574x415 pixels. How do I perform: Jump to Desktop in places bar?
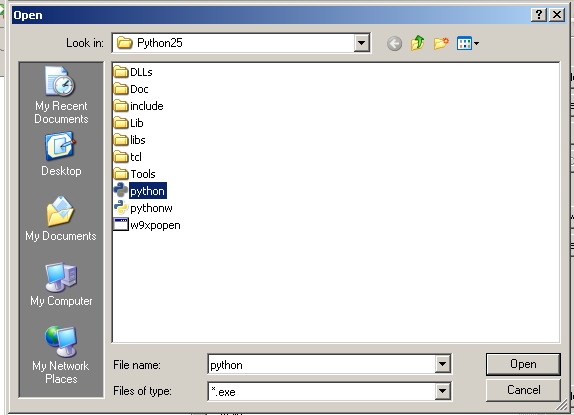pos(61,154)
